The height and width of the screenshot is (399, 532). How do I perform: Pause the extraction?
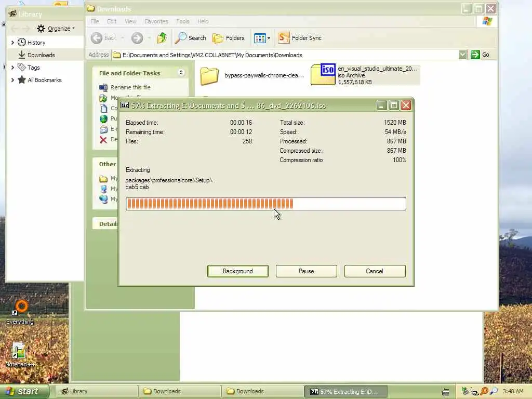tap(307, 271)
